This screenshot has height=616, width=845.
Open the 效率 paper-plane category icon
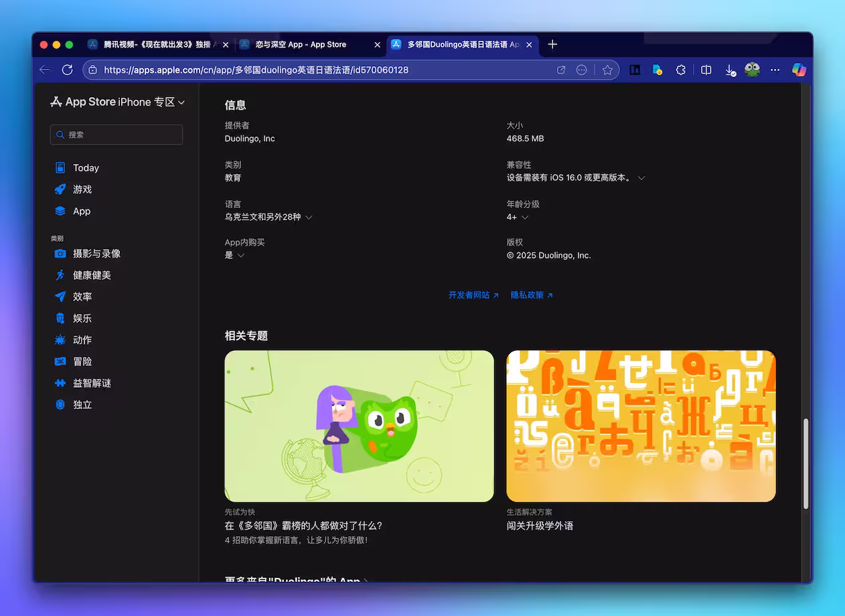pyautogui.click(x=61, y=297)
